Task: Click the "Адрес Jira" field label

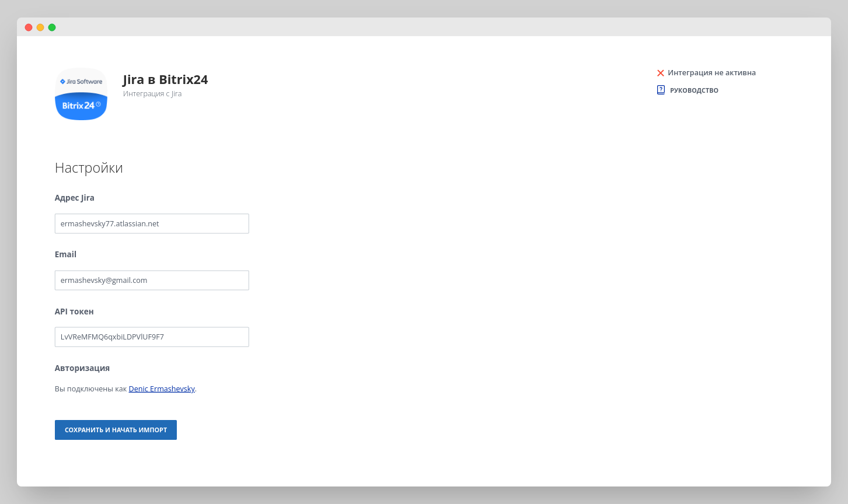Action: click(75, 198)
